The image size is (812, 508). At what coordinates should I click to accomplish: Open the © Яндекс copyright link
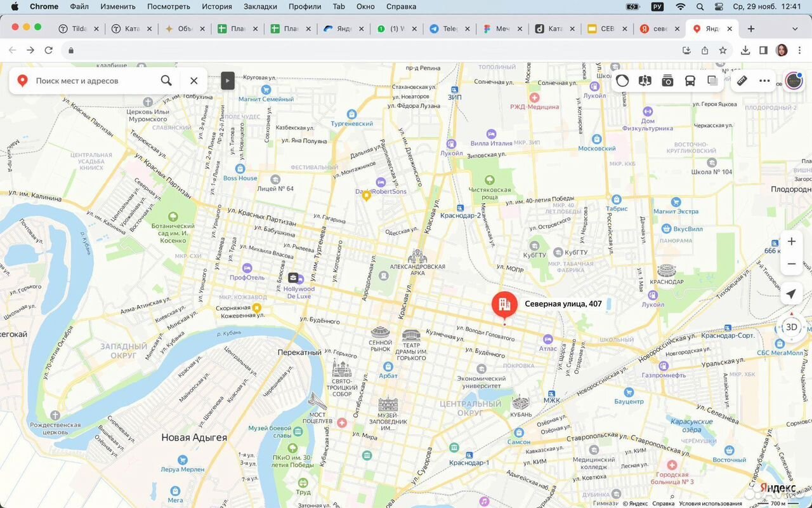click(x=636, y=504)
